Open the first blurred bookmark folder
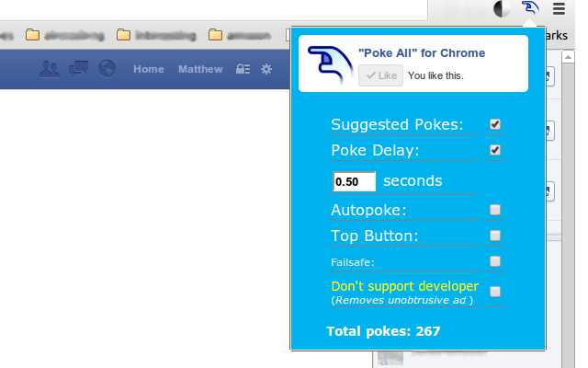This screenshot has height=368, width=588. 64,35
